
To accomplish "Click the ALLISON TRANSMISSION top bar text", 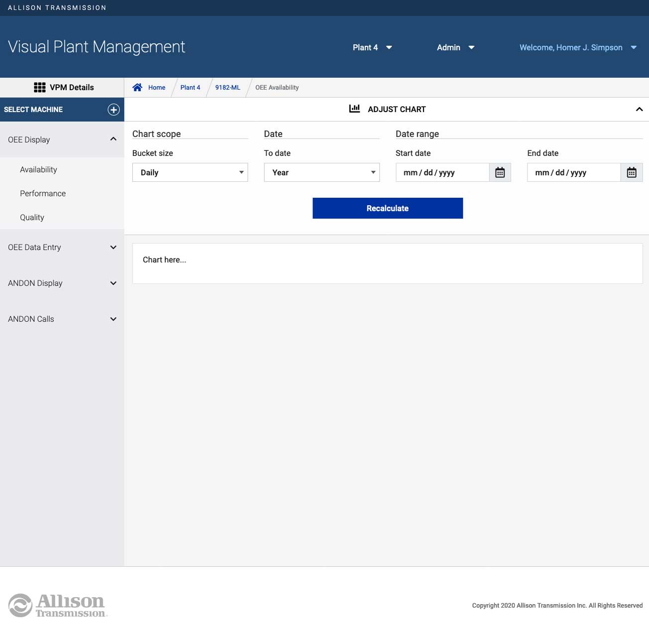I will 57,7.
